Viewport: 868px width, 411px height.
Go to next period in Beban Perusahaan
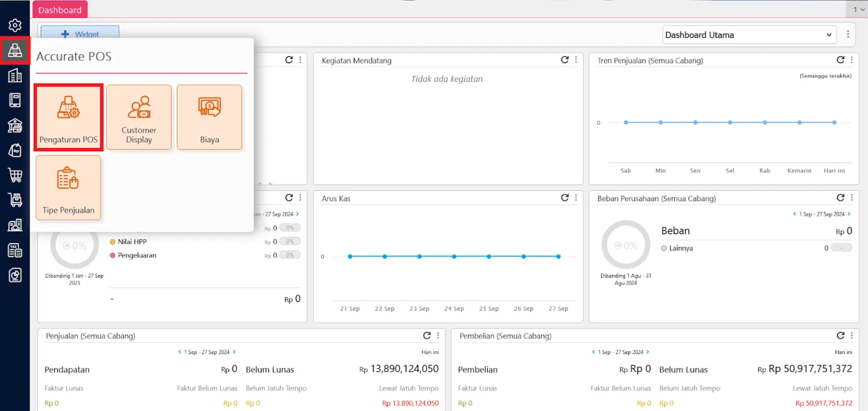(849, 214)
